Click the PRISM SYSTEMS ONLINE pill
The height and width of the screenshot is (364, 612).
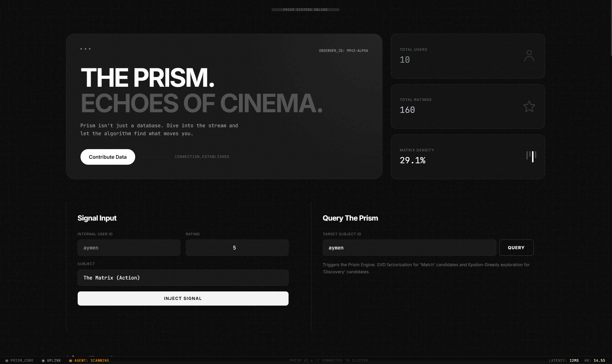coord(305,10)
